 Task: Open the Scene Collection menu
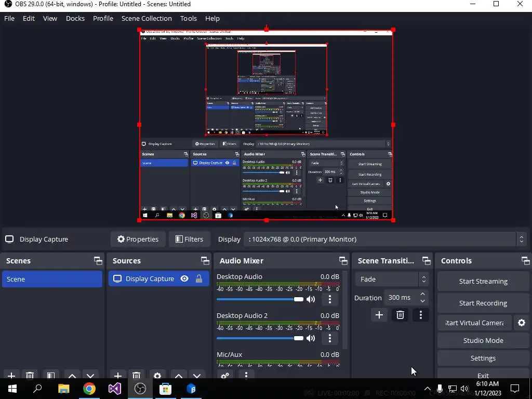(x=147, y=18)
